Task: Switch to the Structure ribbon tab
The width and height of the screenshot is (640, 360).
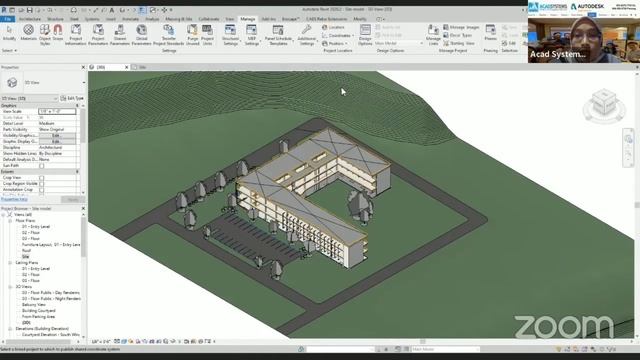Action: click(55, 19)
